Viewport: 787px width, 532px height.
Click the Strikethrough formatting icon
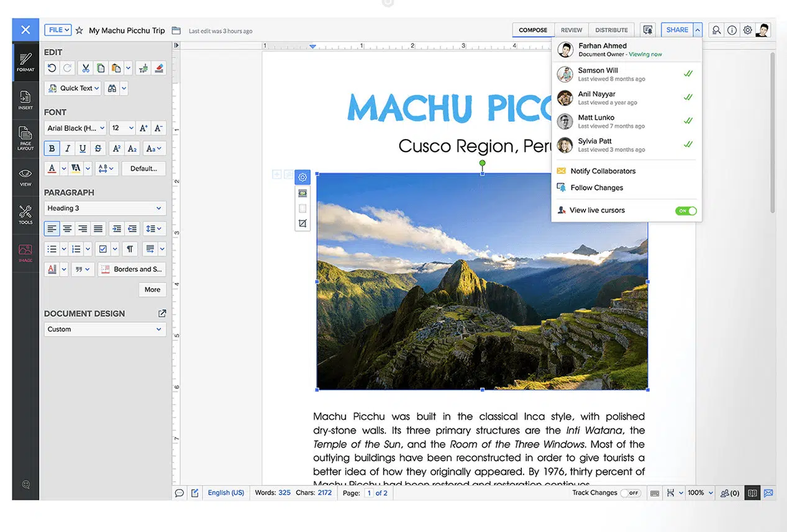(x=98, y=149)
